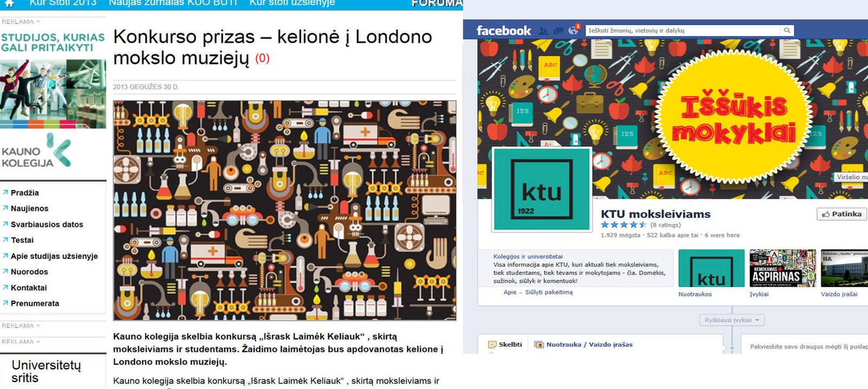The image size is (868, 389).
Task: Click the Facebook search input field
Action: pos(683,30)
